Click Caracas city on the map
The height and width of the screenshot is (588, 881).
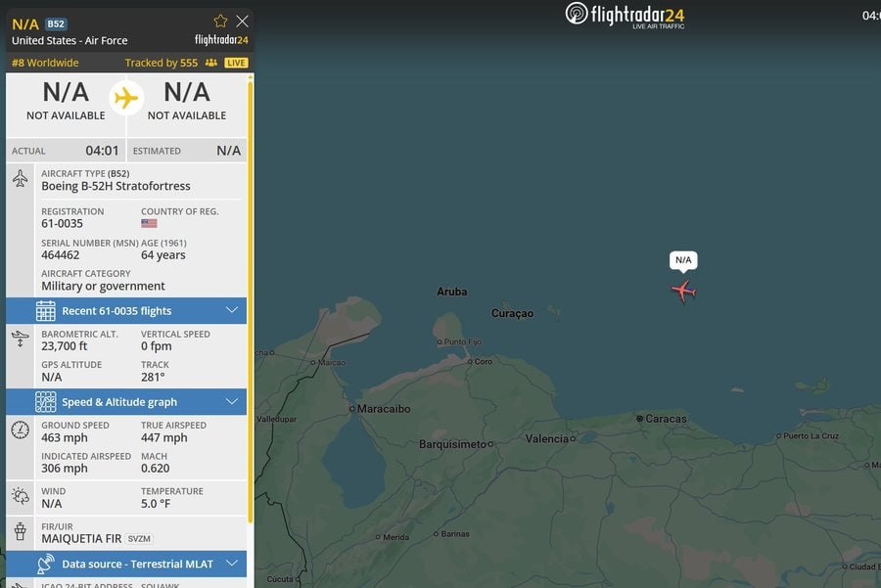coord(662,419)
